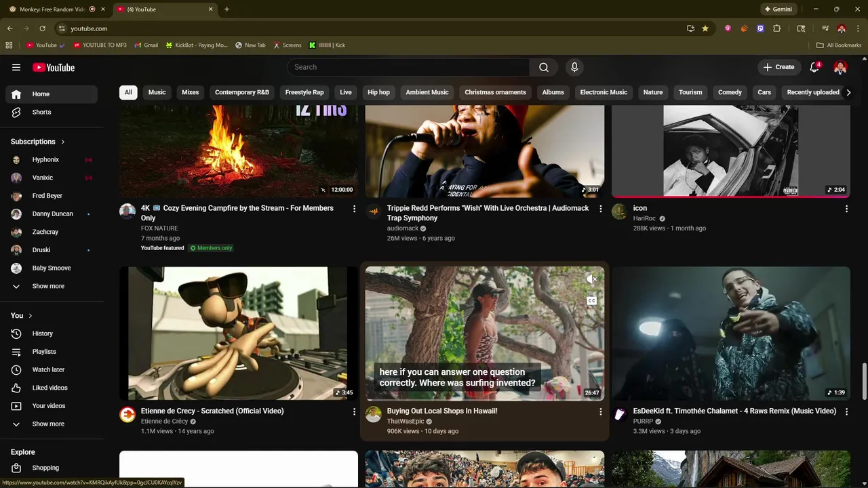Screen dimensions: 868x488
Task: Open Your videos in the sidebar
Action: (52, 406)
